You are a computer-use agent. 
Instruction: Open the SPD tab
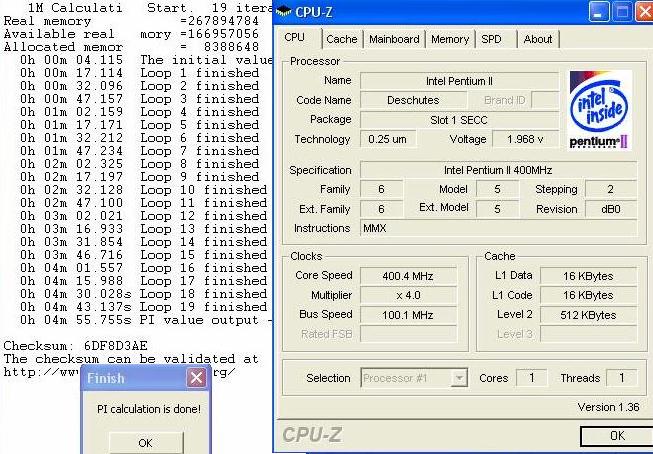491,39
